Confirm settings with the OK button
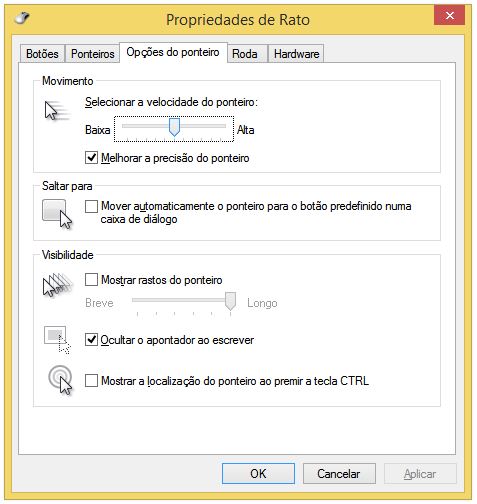This screenshot has height=504, width=477. tap(258, 473)
